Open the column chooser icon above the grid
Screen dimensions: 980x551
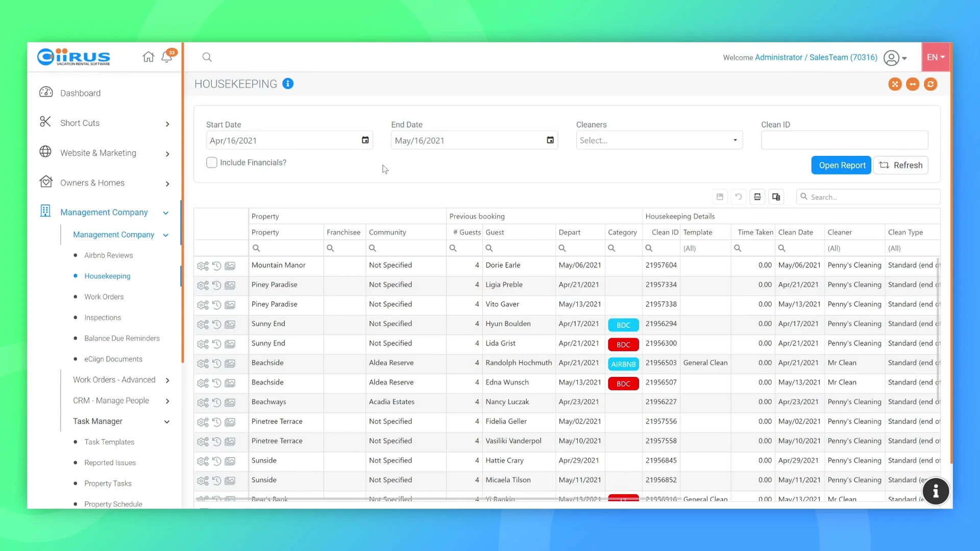tap(776, 197)
